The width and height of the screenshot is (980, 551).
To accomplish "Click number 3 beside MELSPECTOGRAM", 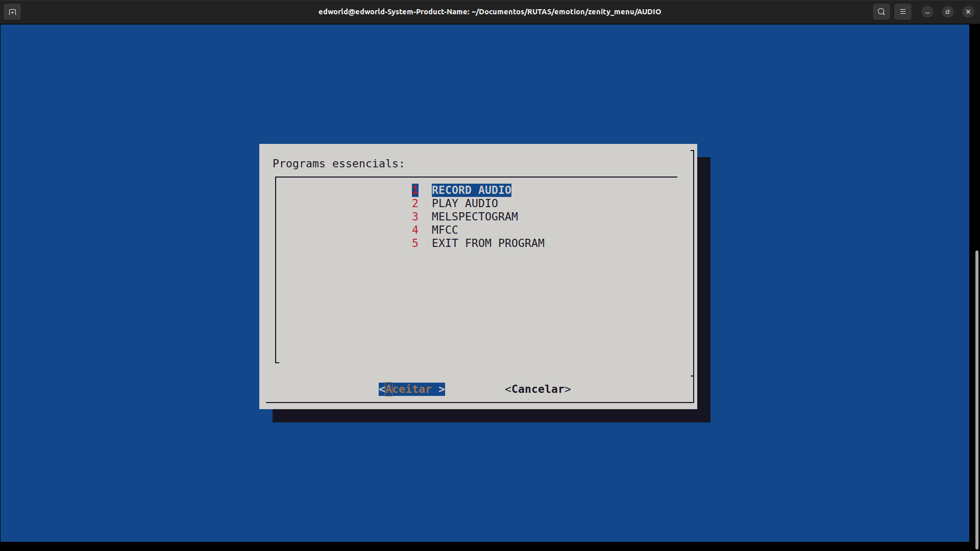I will [x=415, y=217].
